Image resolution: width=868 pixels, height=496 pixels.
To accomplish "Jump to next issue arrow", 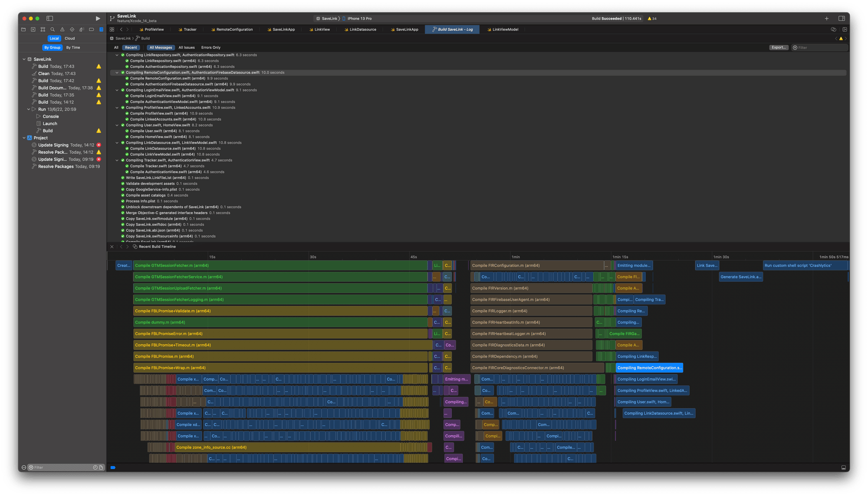I will pos(845,39).
